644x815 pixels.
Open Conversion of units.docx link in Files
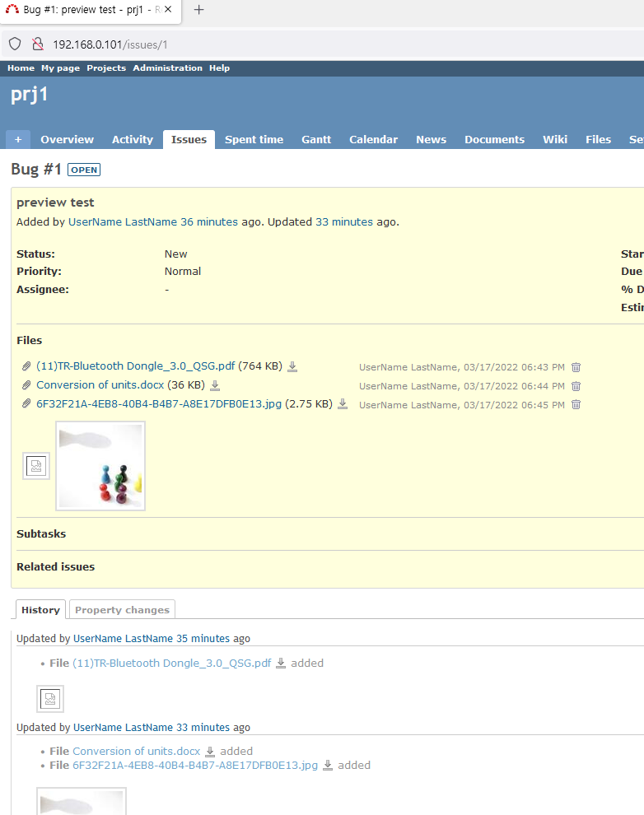point(100,385)
